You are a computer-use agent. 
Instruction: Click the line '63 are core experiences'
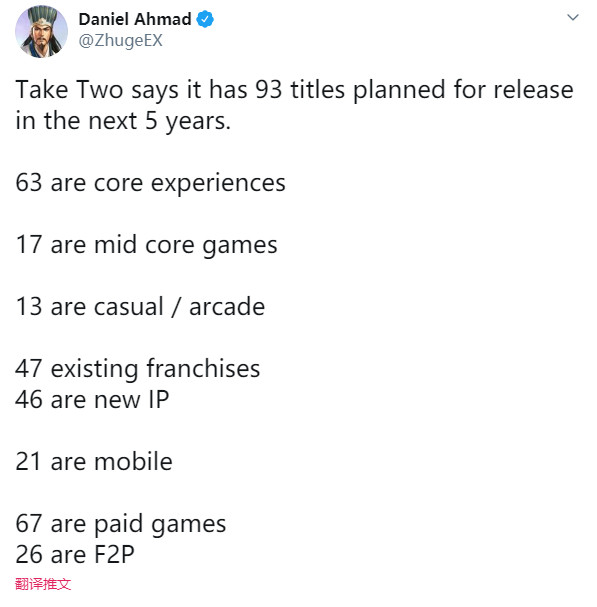pyautogui.click(x=150, y=183)
